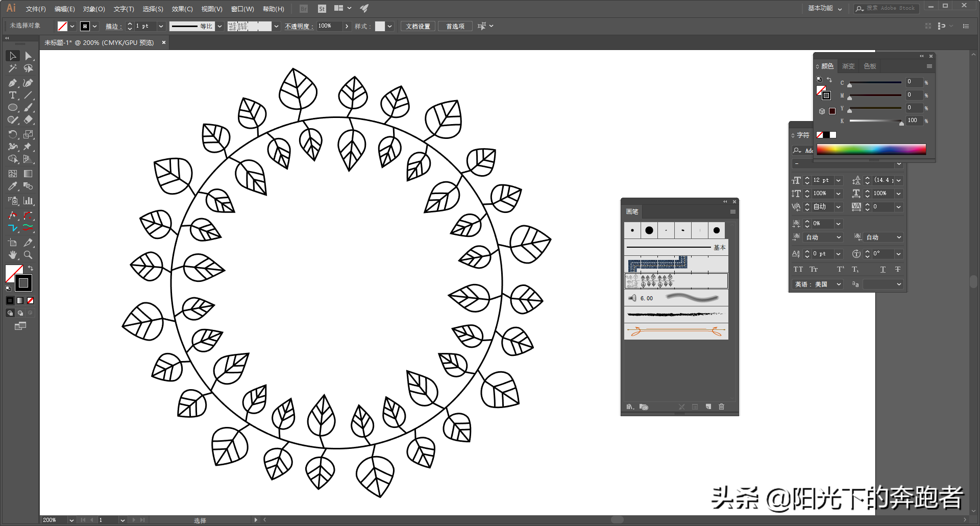Open brush libraries menu in Brushes panel

click(630, 407)
